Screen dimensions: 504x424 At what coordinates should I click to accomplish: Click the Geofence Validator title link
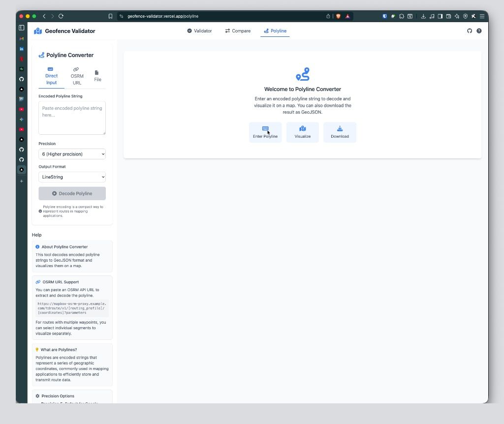point(70,31)
